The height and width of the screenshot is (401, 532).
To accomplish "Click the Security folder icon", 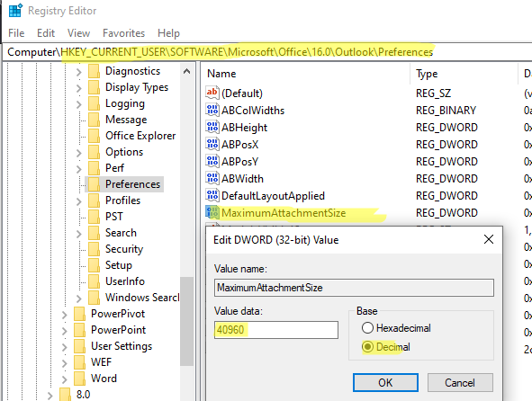I will point(94,249).
